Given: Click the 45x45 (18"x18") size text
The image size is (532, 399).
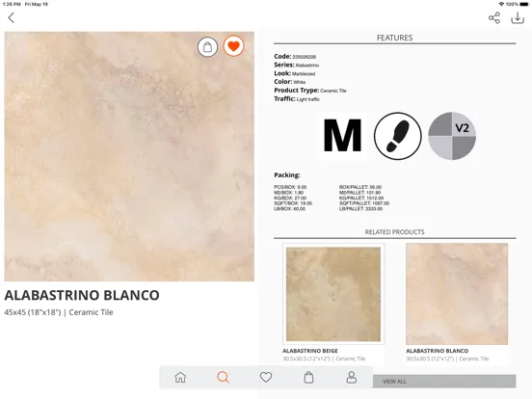Looking at the screenshot, I should coord(33,312).
